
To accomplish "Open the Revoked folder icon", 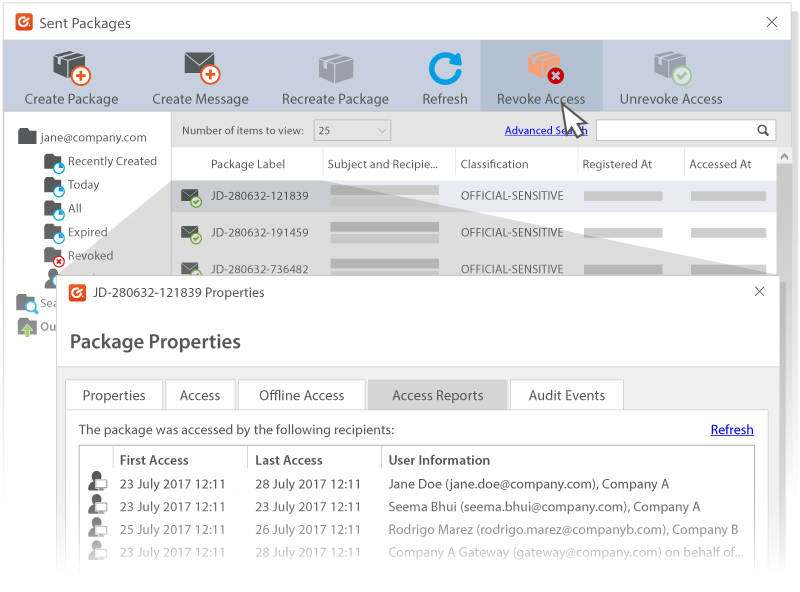I will [54, 257].
